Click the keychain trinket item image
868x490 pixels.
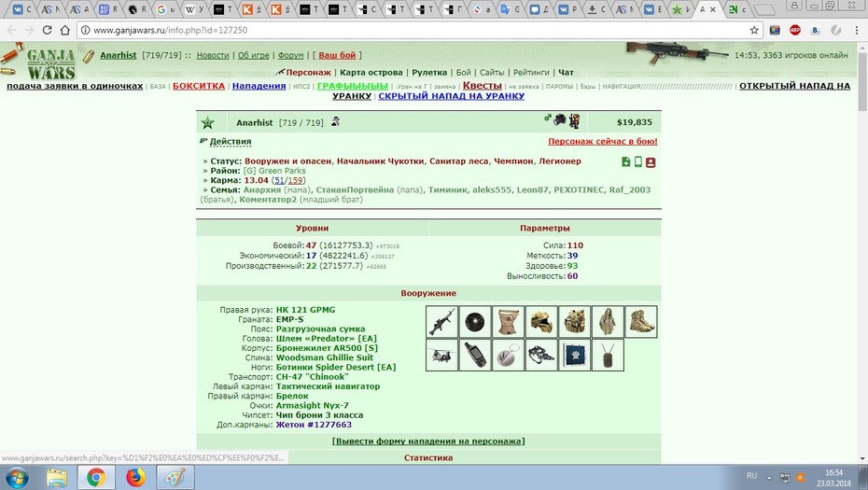point(508,355)
